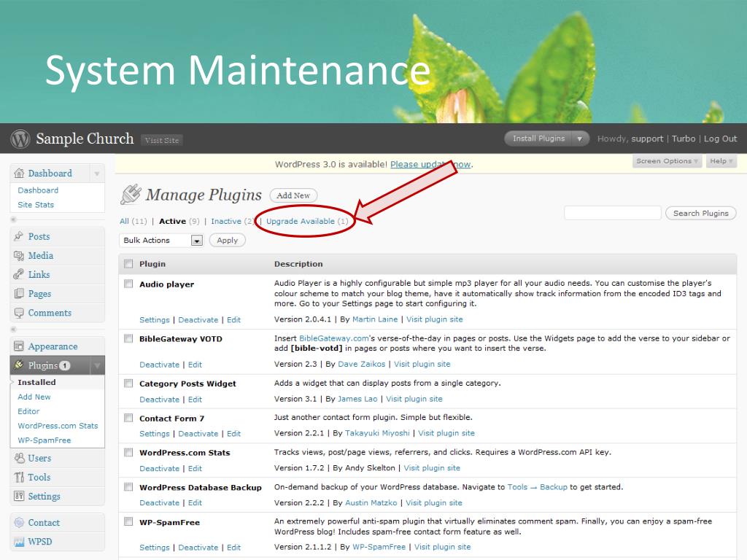Screen dimensions: 747x560
Task: Visit plugin site for WordPress Database Backup
Action: pyautogui.click(x=434, y=503)
